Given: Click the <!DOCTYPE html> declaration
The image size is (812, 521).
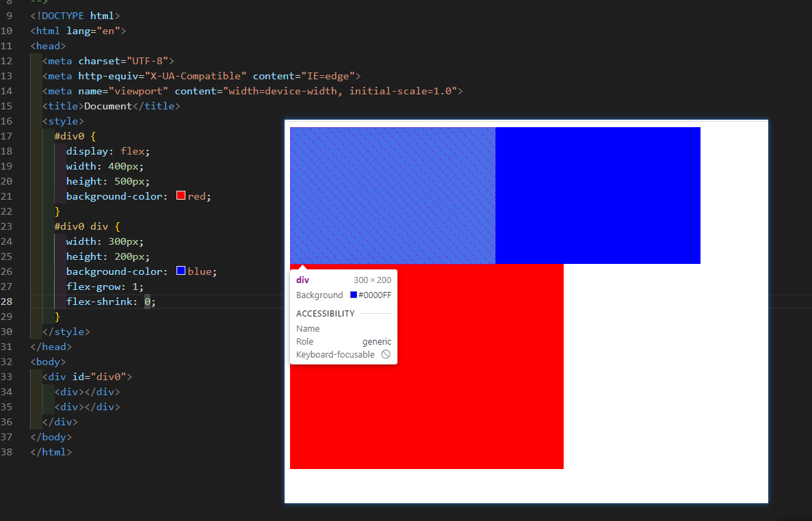Looking at the screenshot, I should 75,16.
